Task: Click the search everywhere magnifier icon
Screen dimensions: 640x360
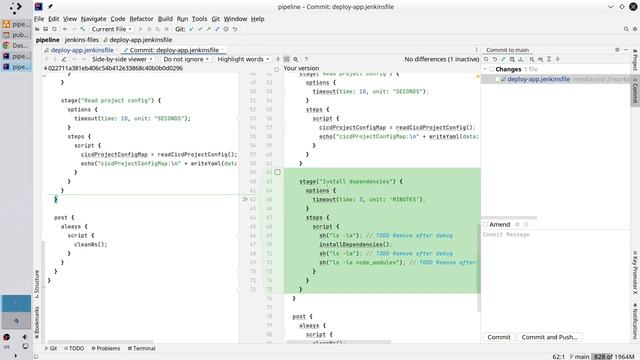Action: point(626,29)
